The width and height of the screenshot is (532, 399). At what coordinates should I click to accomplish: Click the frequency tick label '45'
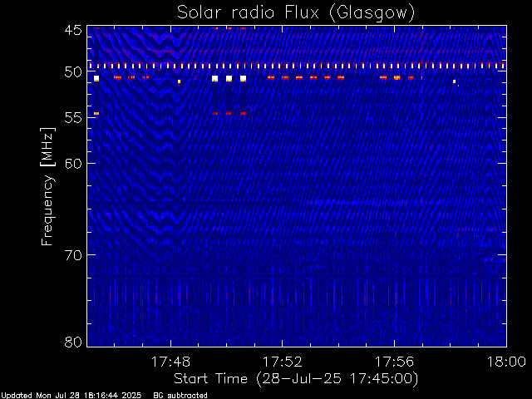tap(73, 31)
